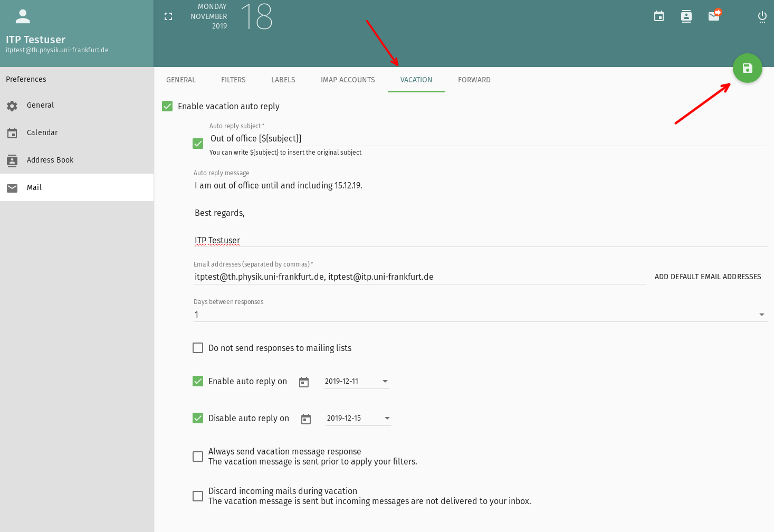Expand Days between responses dropdown
Image resolution: width=774 pixels, height=532 pixels.
point(480,315)
